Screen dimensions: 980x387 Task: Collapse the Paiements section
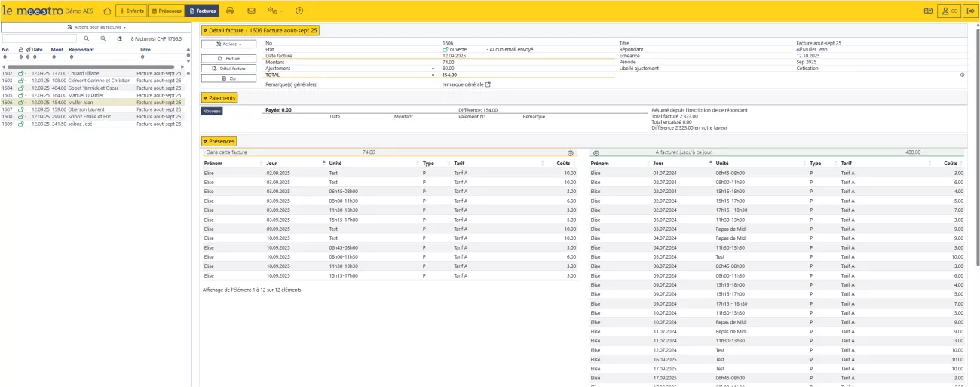click(219, 98)
